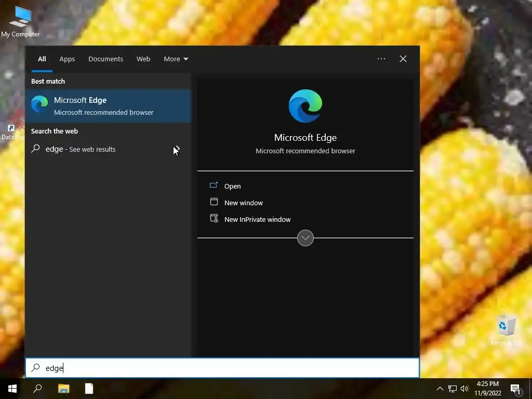Switch to the All tab

pos(42,59)
